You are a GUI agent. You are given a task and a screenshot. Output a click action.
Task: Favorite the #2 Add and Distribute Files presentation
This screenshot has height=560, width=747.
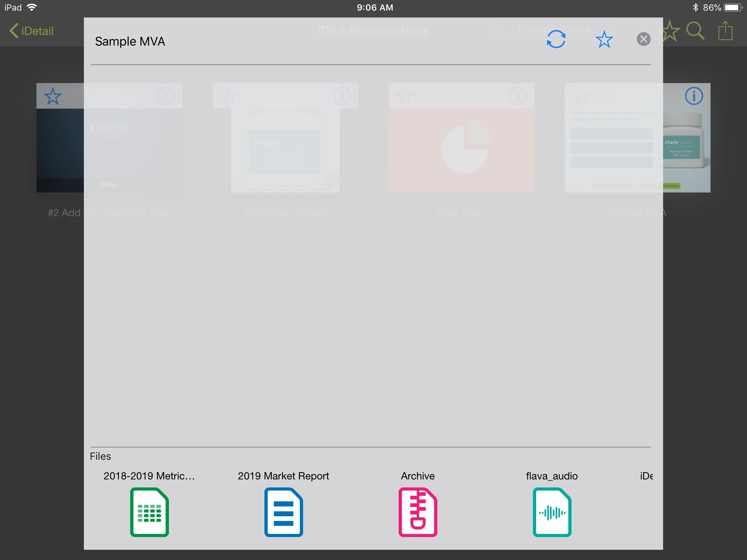pyautogui.click(x=53, y=96)
